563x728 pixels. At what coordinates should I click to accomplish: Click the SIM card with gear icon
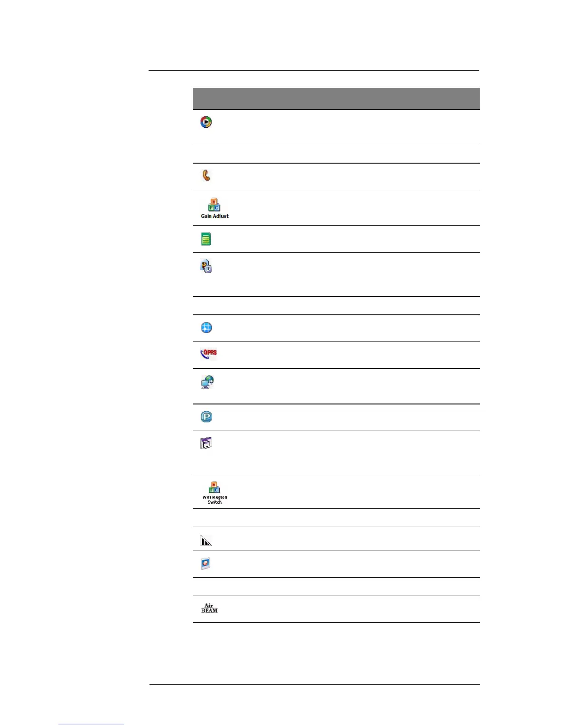tap(206, 266)
